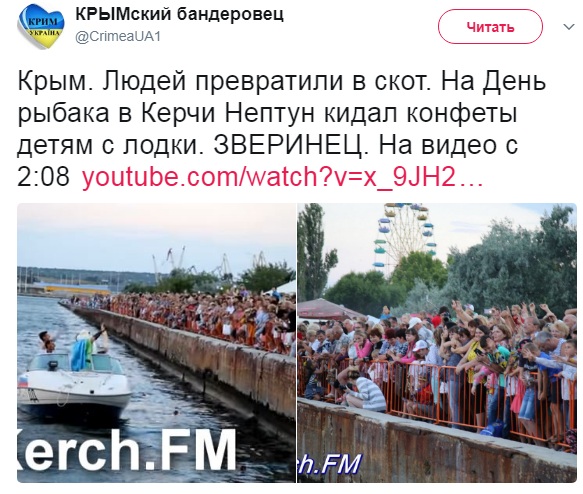Expand the tweet options chevron
This screenshot has height=494, width=583.
569,27
